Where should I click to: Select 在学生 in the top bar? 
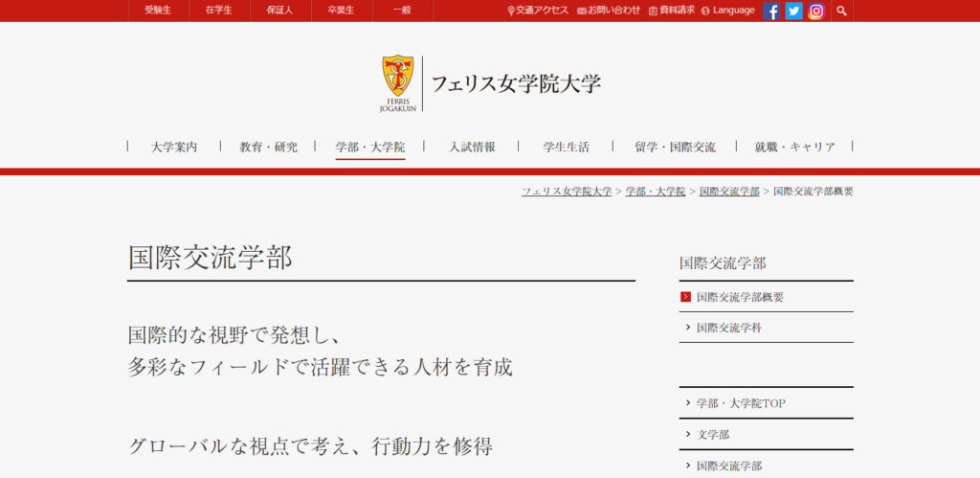[x=219, y=11]
